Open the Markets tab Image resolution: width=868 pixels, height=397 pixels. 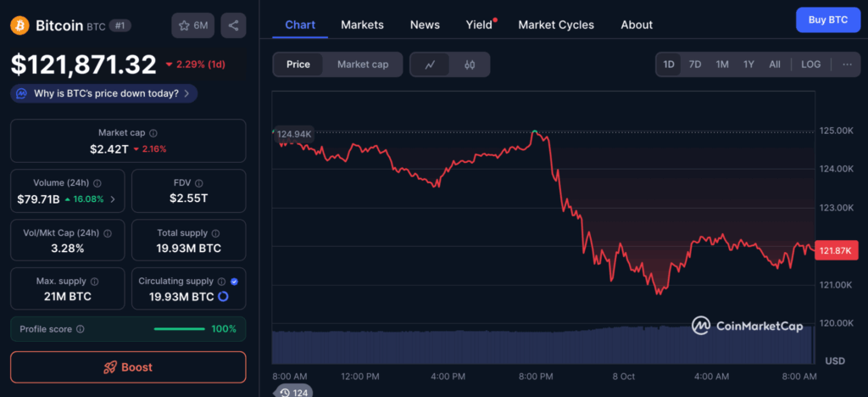pyautogui.click(x=362, y=25)
